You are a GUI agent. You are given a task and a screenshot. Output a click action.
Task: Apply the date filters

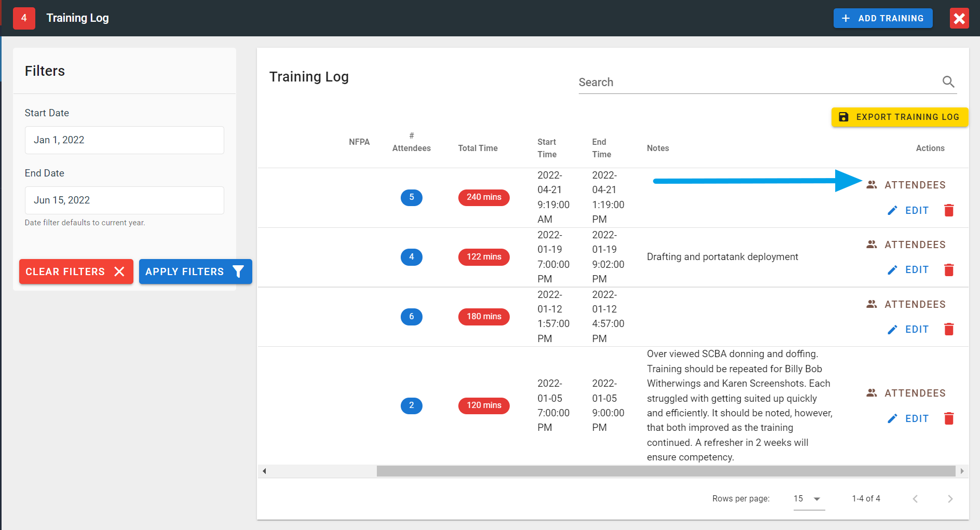pos(195,271)
